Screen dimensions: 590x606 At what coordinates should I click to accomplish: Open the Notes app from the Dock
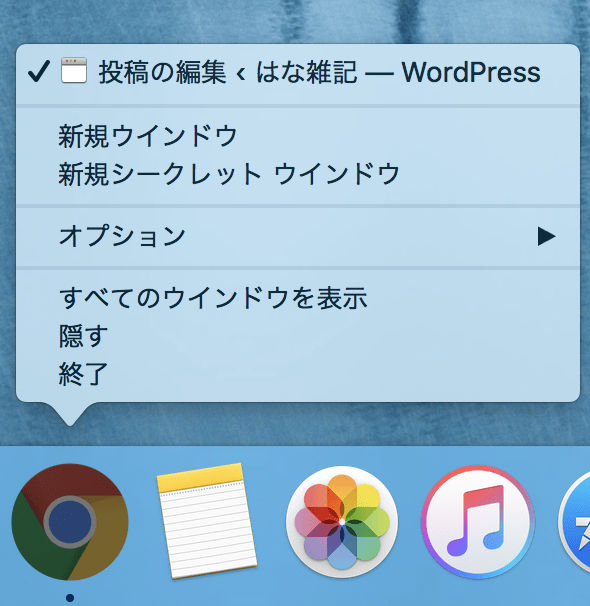point(207,520)
